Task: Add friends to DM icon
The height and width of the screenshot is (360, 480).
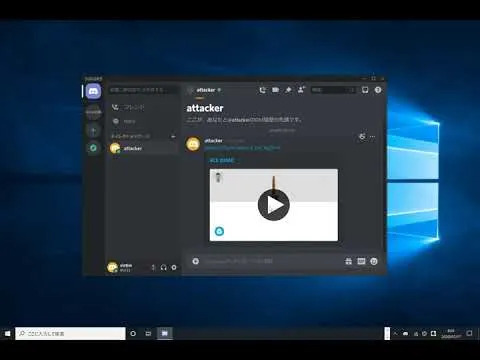Action: 301,90
